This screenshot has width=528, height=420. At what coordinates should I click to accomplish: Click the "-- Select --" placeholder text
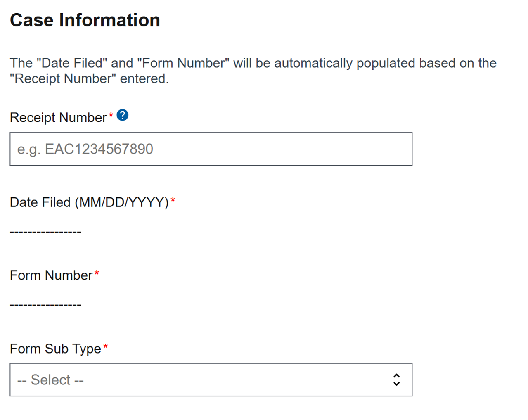(x=50, y=380)
